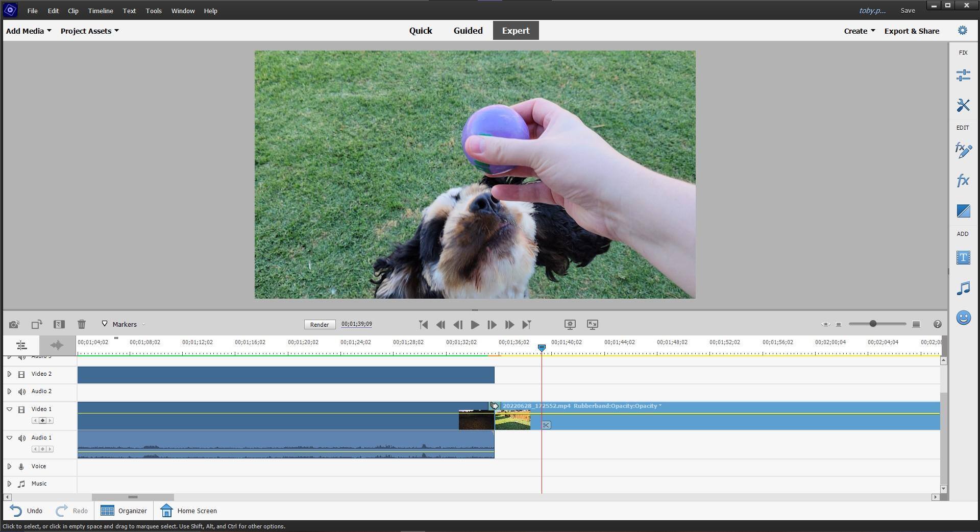This screenshot has height=532, width=980.
Task: Open the Project Assets dropdown
Action: pyautogui.click(x=89, y=31)
